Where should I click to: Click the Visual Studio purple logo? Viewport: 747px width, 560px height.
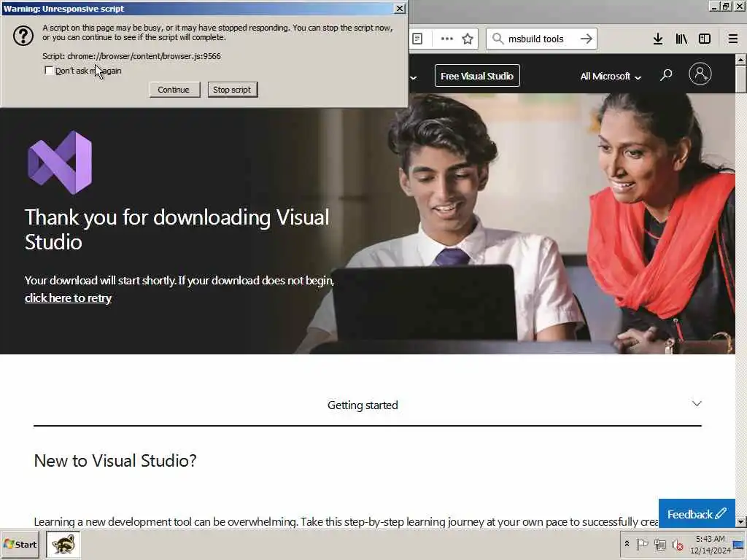pos(60,163)
